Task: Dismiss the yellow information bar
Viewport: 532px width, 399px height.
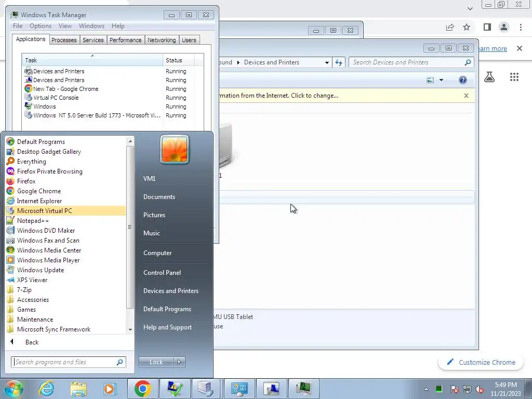Action: [466, 96]
